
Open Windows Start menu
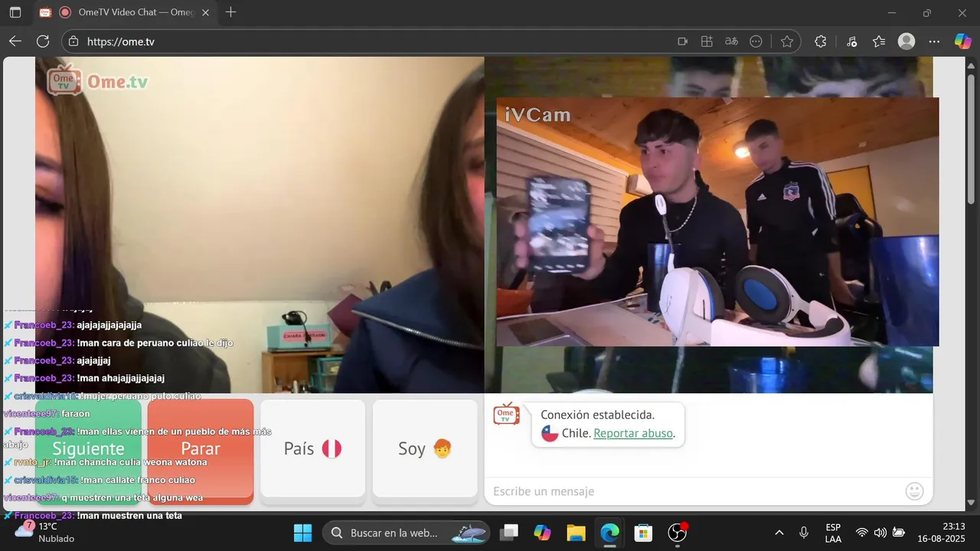302,533
